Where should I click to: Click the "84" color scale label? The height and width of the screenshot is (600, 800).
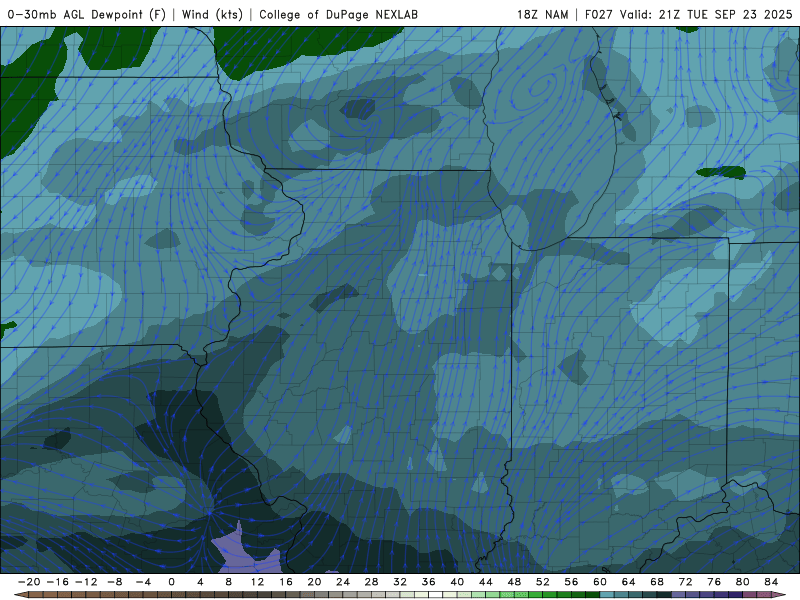point(771,582)
